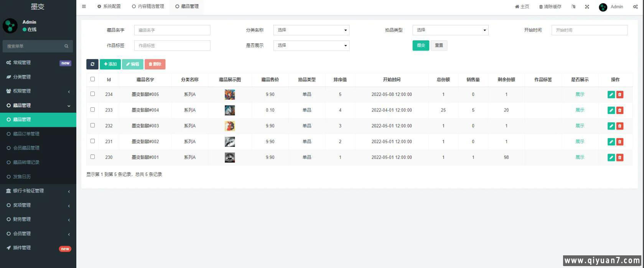Expand the 权限管理 sidebar menu
This screenshot has width=644, height=268.
coord(38,91)
